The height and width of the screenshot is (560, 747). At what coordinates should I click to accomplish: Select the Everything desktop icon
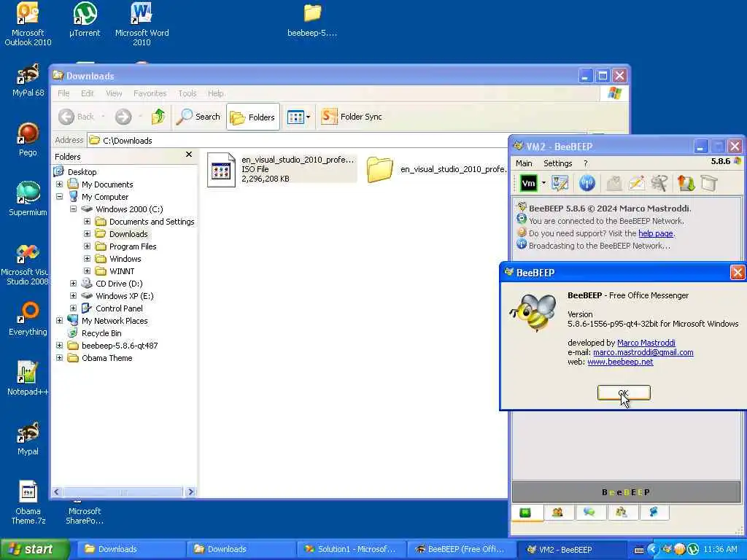pos(28,319)
